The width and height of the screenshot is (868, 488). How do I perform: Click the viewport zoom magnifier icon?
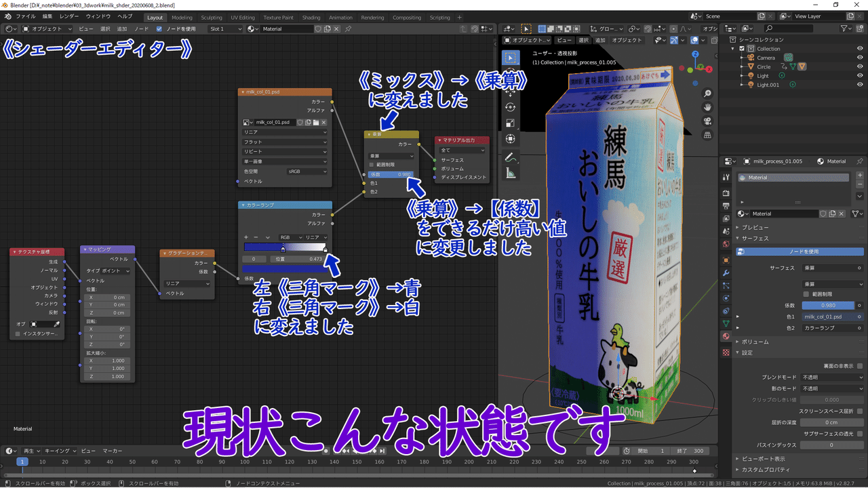(x=707, y=94)
